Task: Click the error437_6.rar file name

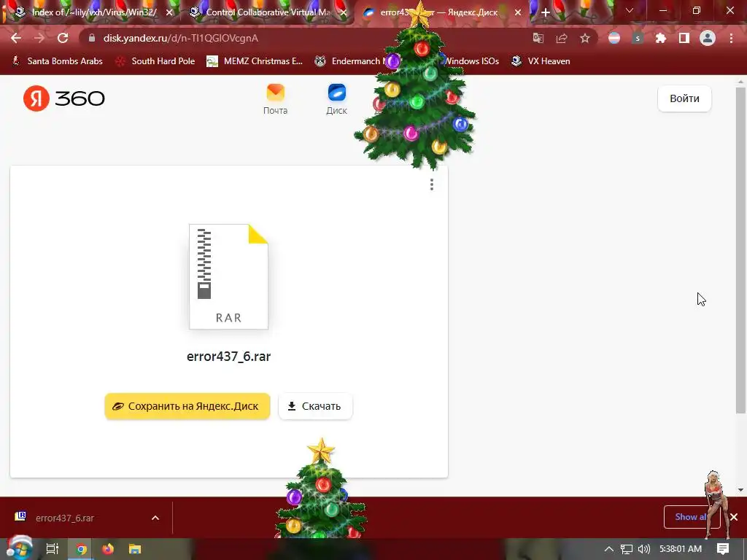Action: (x=228, y=356)
